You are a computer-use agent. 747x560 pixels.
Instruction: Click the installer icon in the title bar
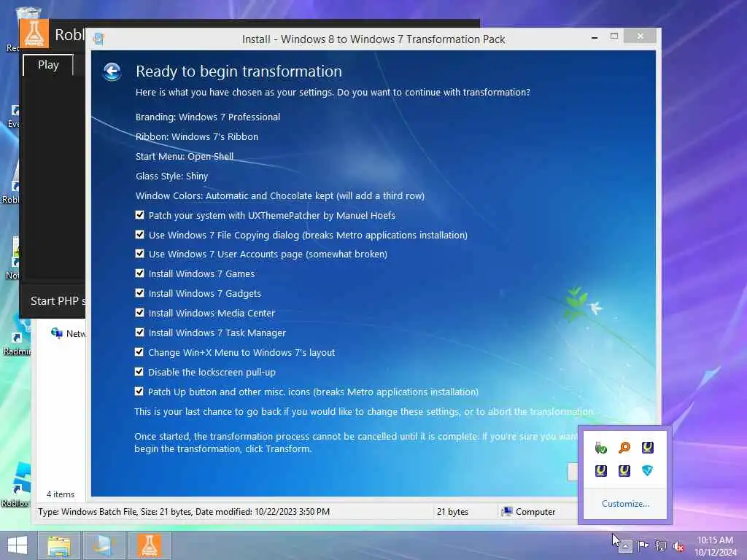[99, 39]
